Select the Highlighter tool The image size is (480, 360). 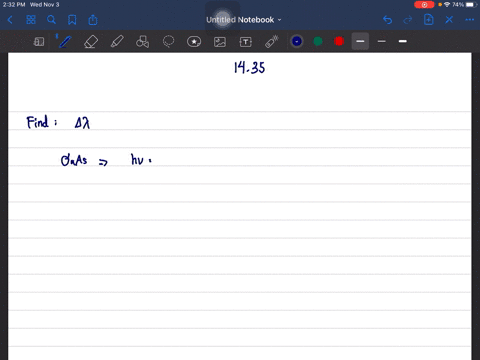pos(117,42)
